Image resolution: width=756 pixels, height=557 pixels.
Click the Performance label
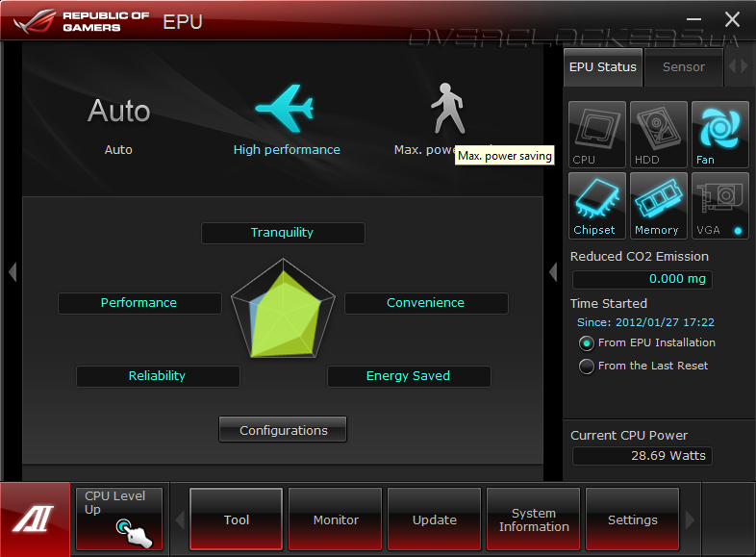139,303
